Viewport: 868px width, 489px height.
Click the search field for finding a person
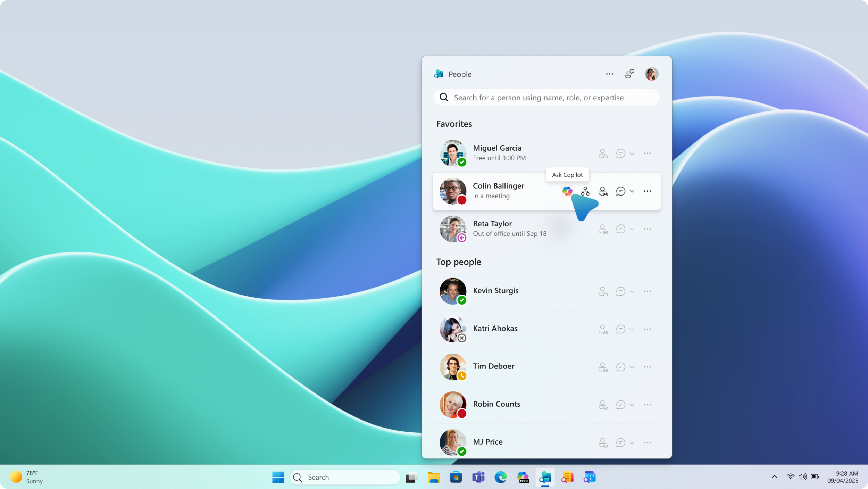(546, 98)
